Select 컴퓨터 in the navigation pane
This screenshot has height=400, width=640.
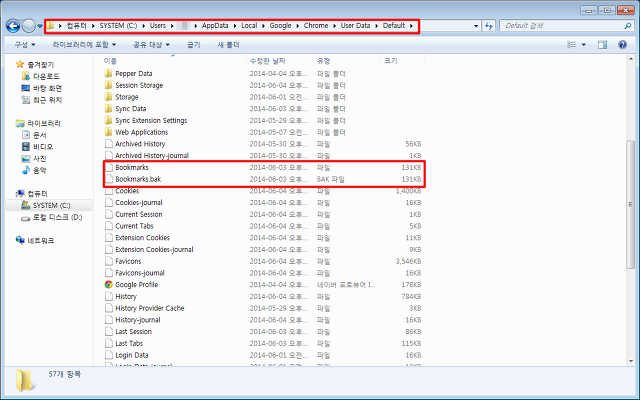(x=37, y=193)
